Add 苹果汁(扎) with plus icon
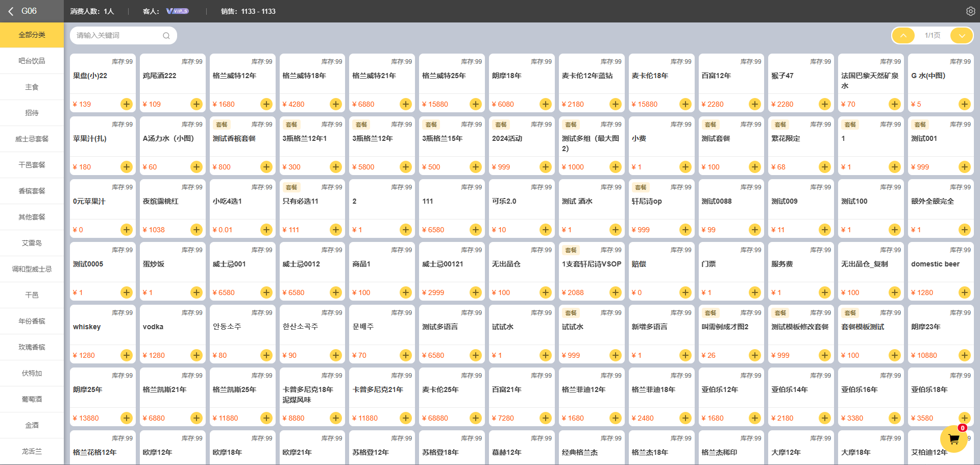This screenshot has width=980, height=465. click(x=126, y=167)
